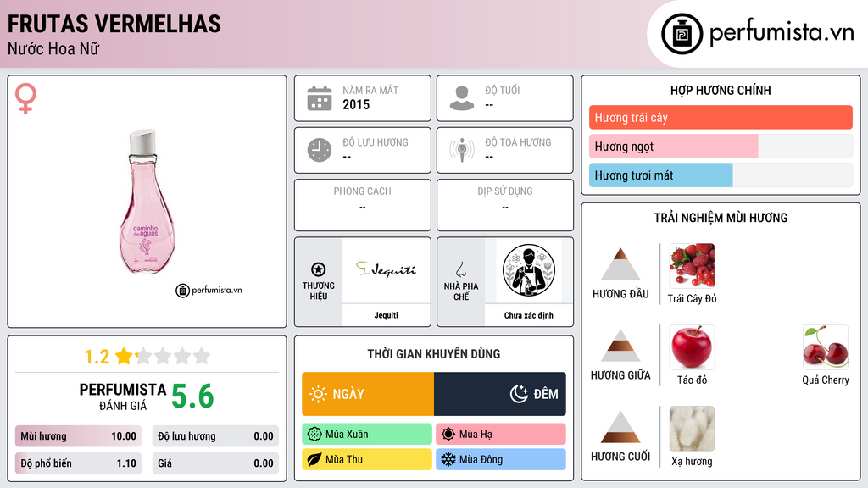Click the FRUTAS VERMELHAS title text
Screen dimensions: 868x488
[114, 24]
